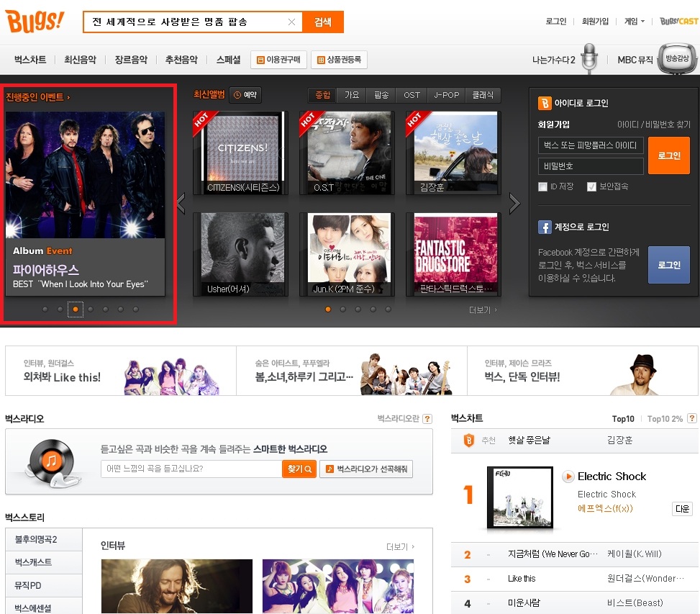
Task: Click the microphone icon beside 나는가수다2
Action: (x=590, y=58)
